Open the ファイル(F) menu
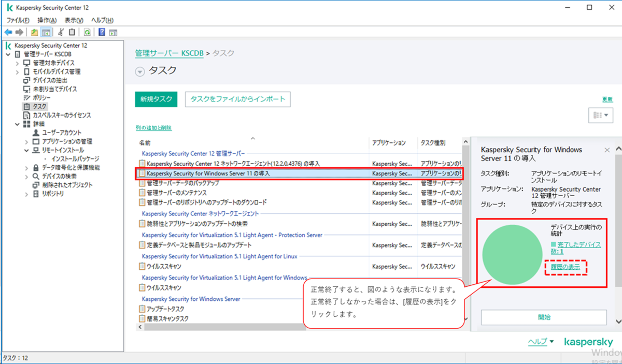 18,20
